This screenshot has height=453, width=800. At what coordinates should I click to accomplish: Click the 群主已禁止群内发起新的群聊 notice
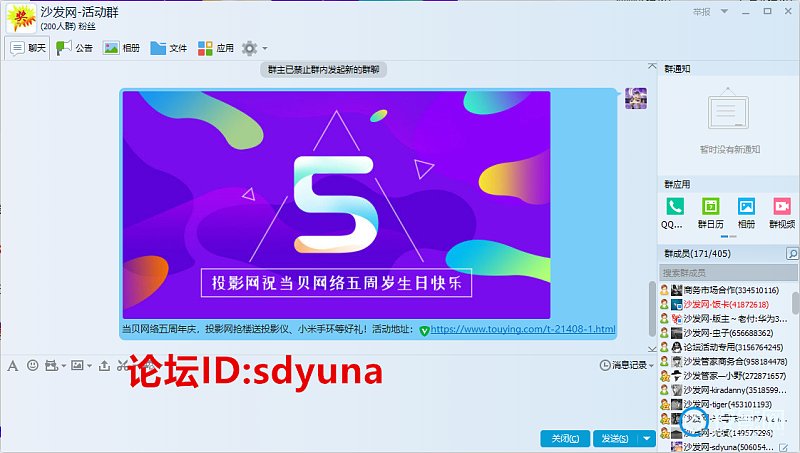pos(323,69)
